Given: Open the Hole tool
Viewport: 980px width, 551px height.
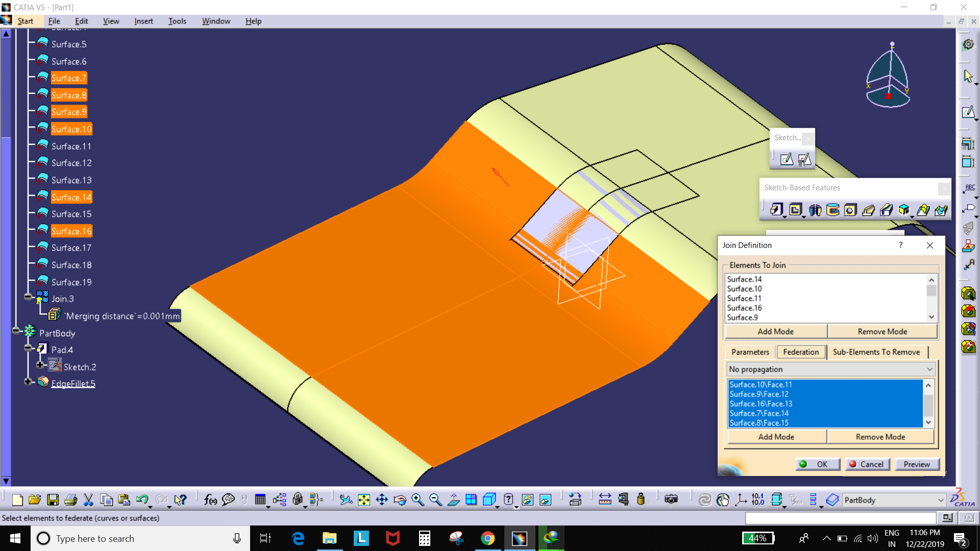Looking at the screenshot, I should [x=850, y=210].
